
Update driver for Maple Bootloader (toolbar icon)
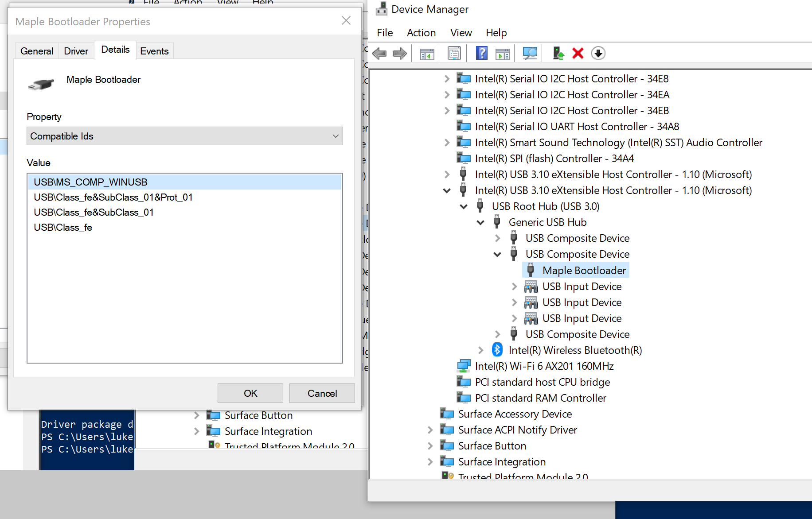[558, 53]
